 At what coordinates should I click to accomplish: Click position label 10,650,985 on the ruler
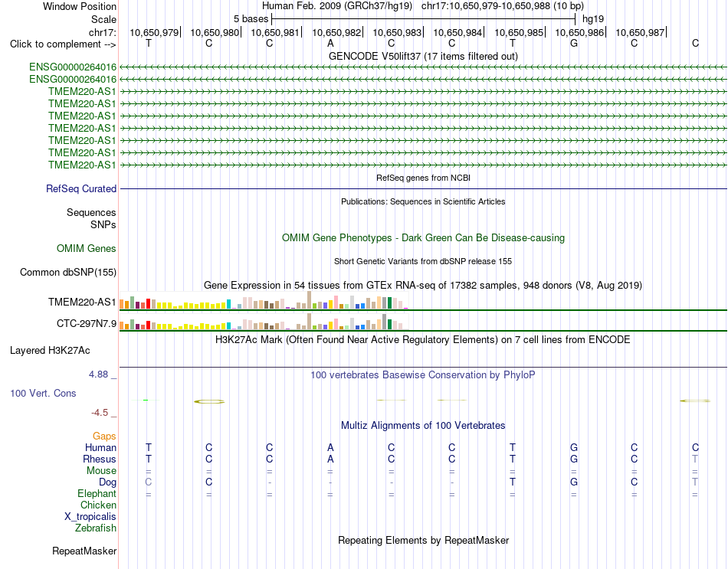click(x=519, y=32)
